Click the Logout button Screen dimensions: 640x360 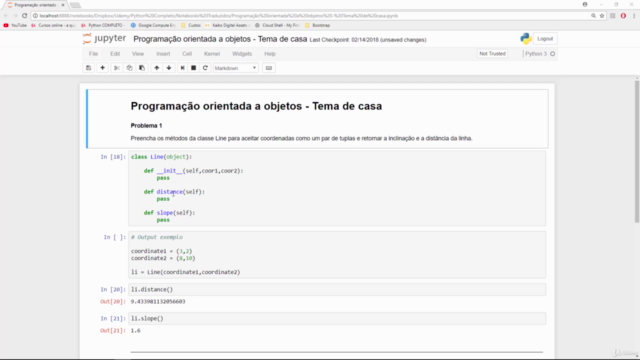tap(545, 39)
